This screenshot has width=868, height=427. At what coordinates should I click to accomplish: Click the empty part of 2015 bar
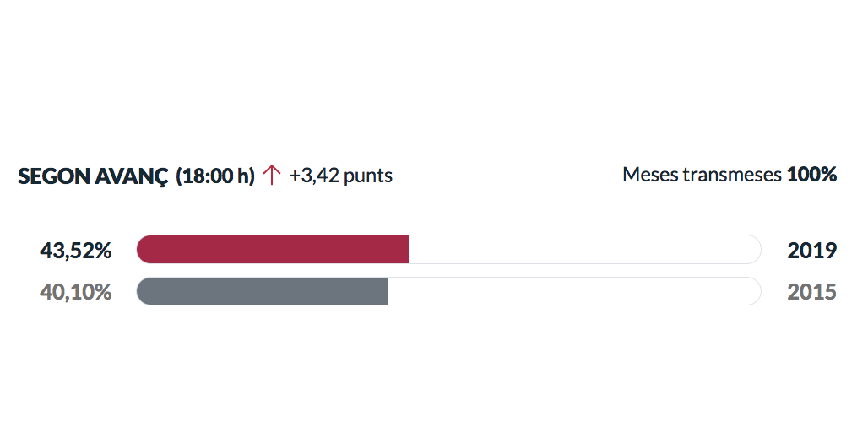click(574, 291)
